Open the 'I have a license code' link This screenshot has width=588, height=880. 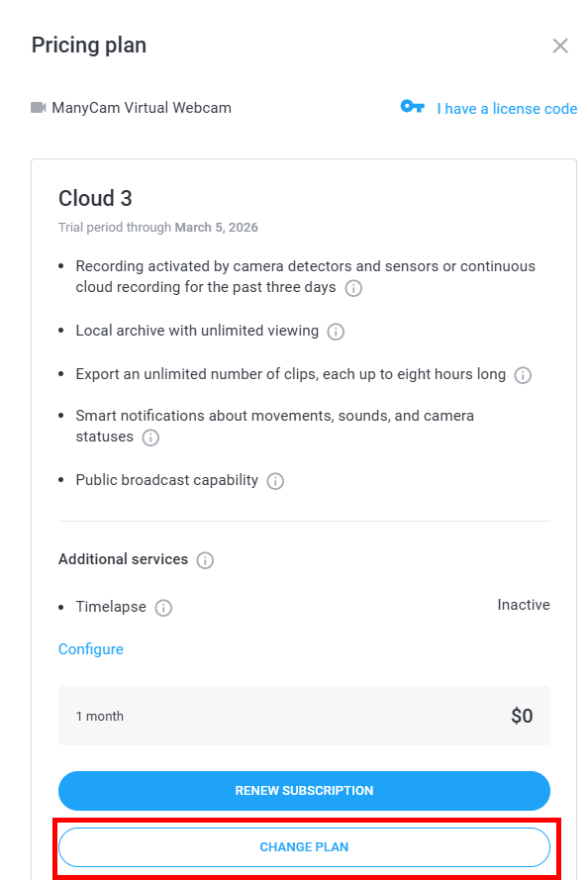click(x=507, y=108)
